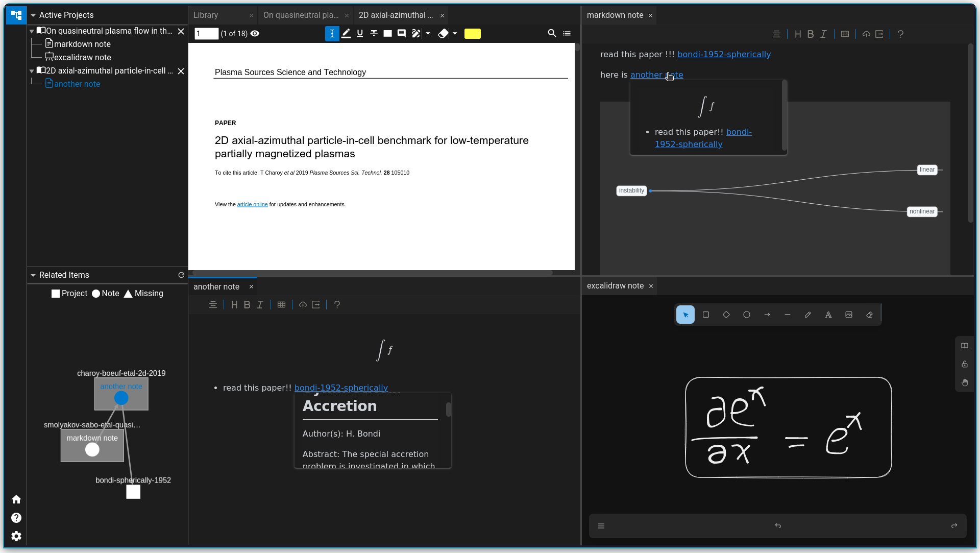Click another note link in markdown
The height and width of the screenshot is (553, 980).
tap(656, 75)
